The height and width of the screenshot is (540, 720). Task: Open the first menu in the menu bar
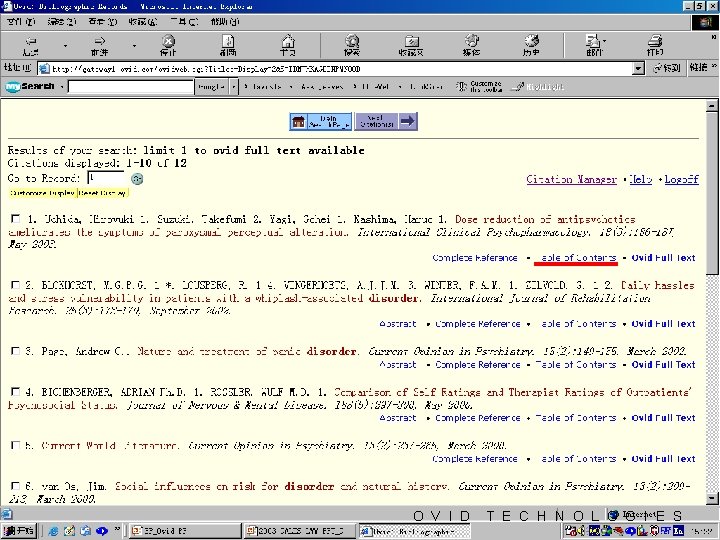[x=21, y=22]
